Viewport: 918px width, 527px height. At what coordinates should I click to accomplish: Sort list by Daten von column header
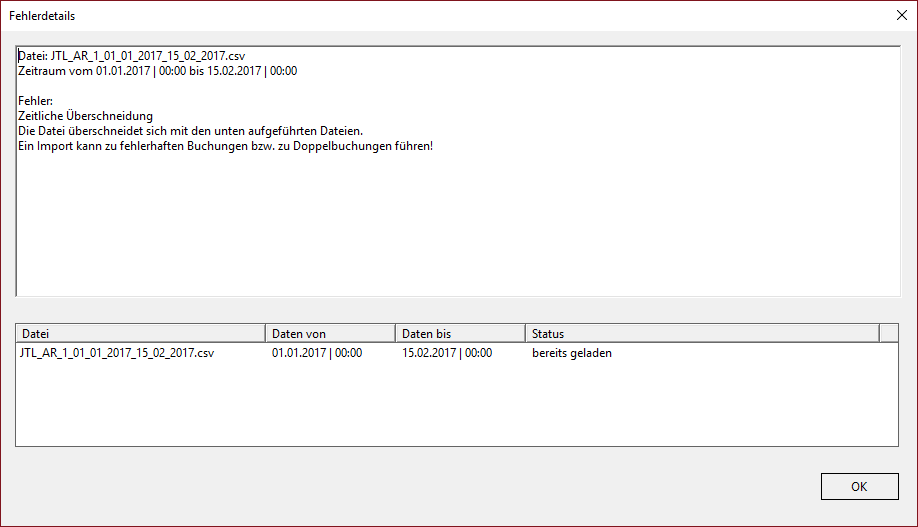click(x=329, y=333)
